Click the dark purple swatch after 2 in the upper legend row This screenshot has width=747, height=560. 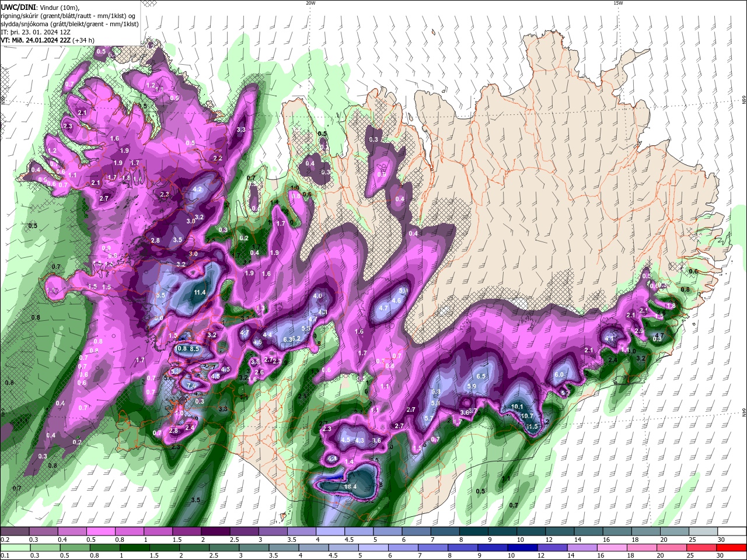[x=215, y=531]
